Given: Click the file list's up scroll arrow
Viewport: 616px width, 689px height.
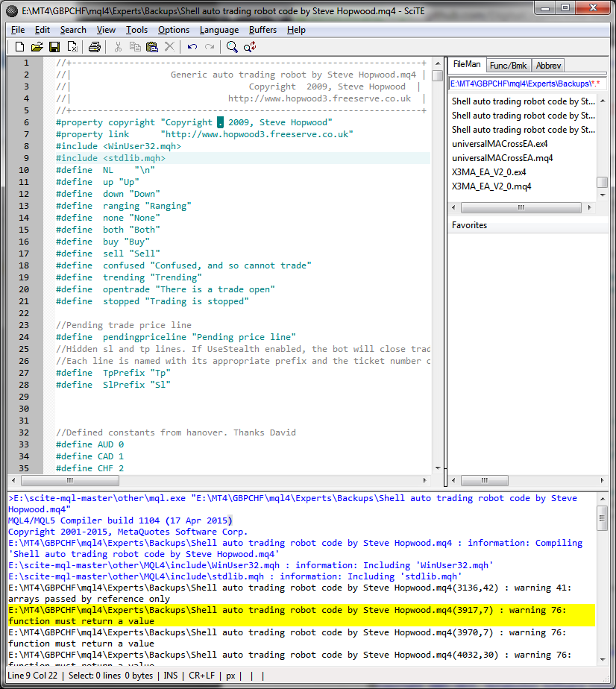Looking at the screenshot, I should (603, 101).
